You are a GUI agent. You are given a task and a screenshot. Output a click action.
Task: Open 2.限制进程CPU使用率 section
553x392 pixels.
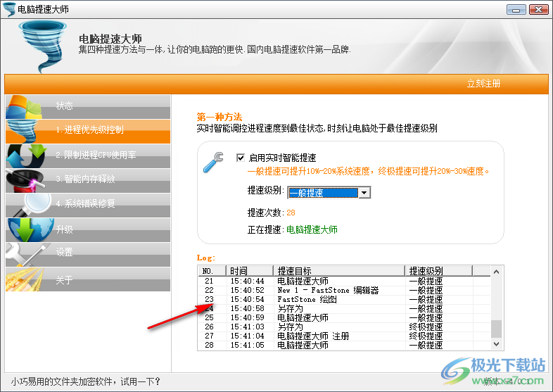click(x=88, y=156)
